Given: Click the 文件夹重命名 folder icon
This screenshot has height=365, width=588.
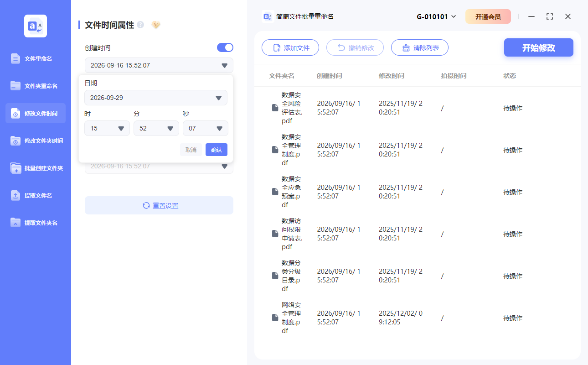Looking at the screenshot, I should 15,86.
